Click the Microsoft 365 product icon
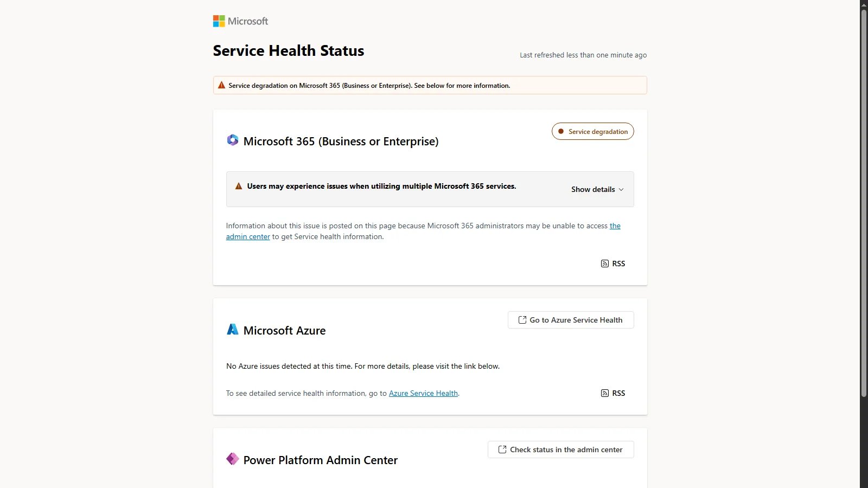The width and height of the screenshot is (868, 488). 233,140
